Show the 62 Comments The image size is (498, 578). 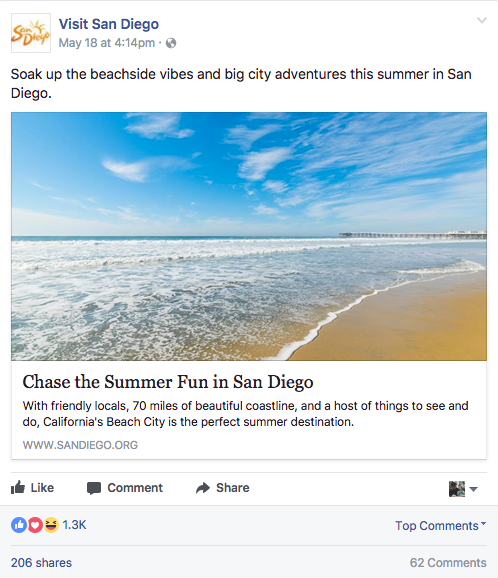point(448,563)
